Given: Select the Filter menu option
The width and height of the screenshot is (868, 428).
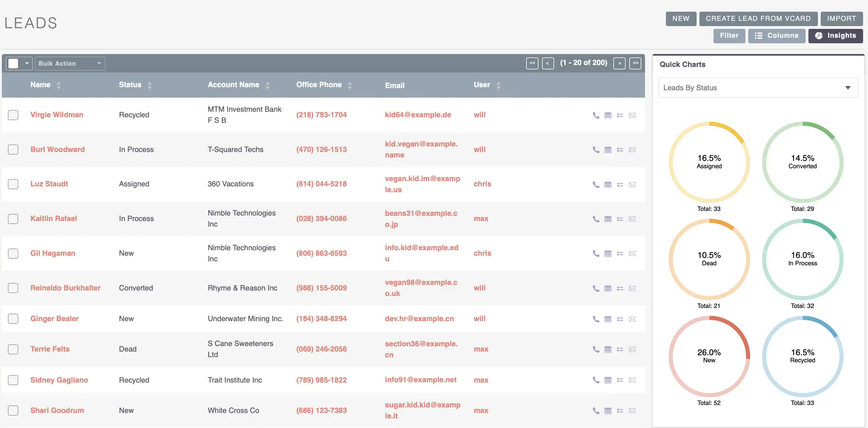Looking at the screenshot, I should click(x=729, y=35).
